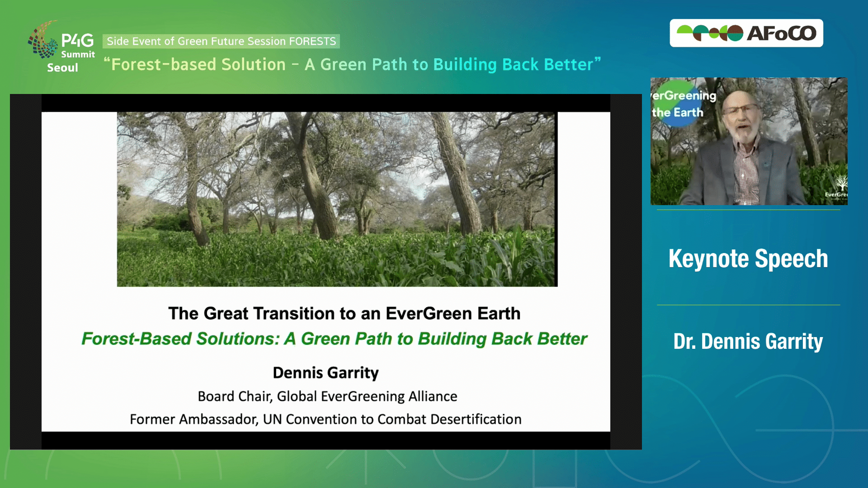
Task: Click the green italic 'Forest-Based Solutions' subtitle
Action: (x=334, y=339)
